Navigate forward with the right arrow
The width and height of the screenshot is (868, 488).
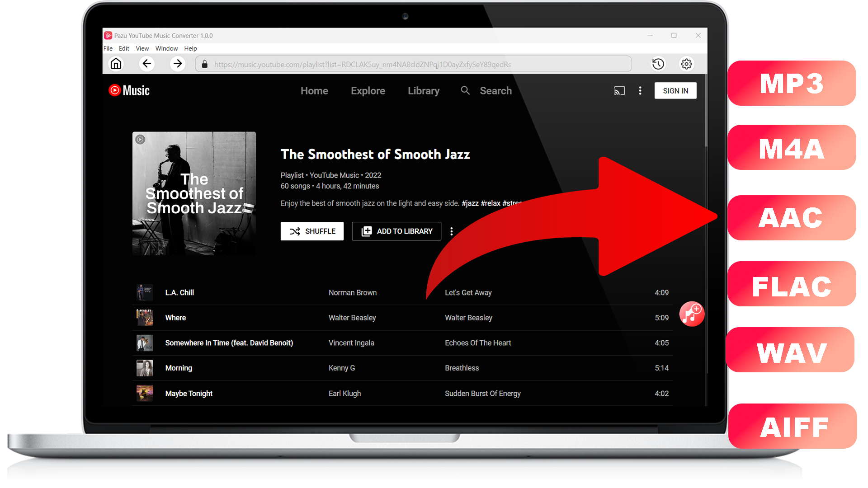point(178,64)
